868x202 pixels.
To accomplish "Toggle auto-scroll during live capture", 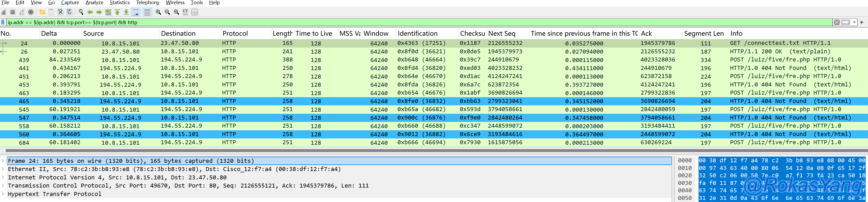I will tap(136, 12).
